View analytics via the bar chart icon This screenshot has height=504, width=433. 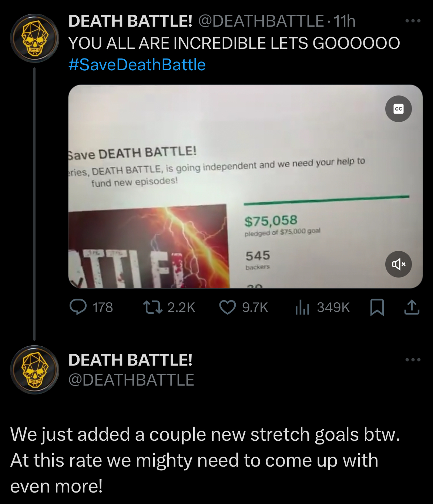302,307
